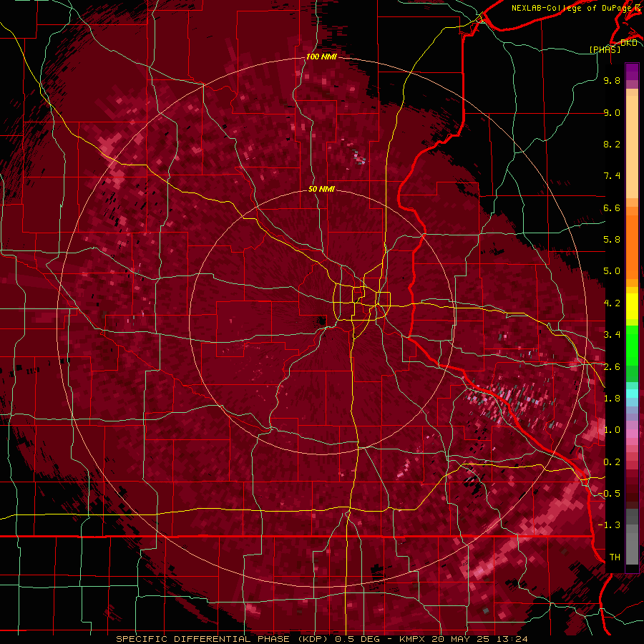Click the "-1.3" legend value
This screenshot has width=644, height=644.
pyautogui.click(x=610, y=525)
